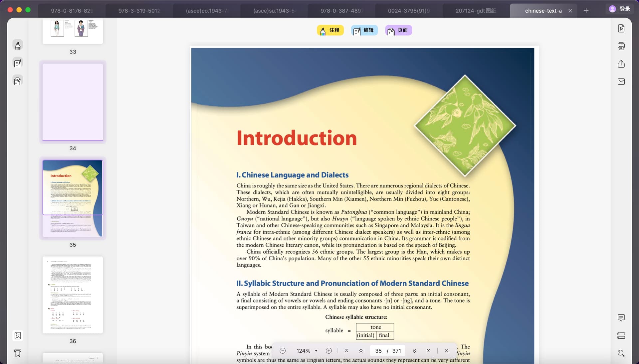The height and width of the screenshot is (364, 639).
Task: Open the 207124-gdt tab
Action: pos(476,11)
